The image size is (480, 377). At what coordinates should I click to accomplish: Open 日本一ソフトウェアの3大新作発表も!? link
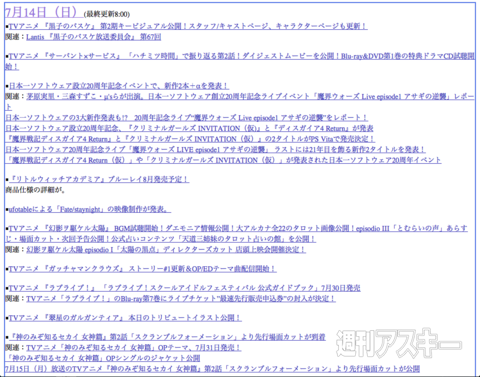(186, 118)
